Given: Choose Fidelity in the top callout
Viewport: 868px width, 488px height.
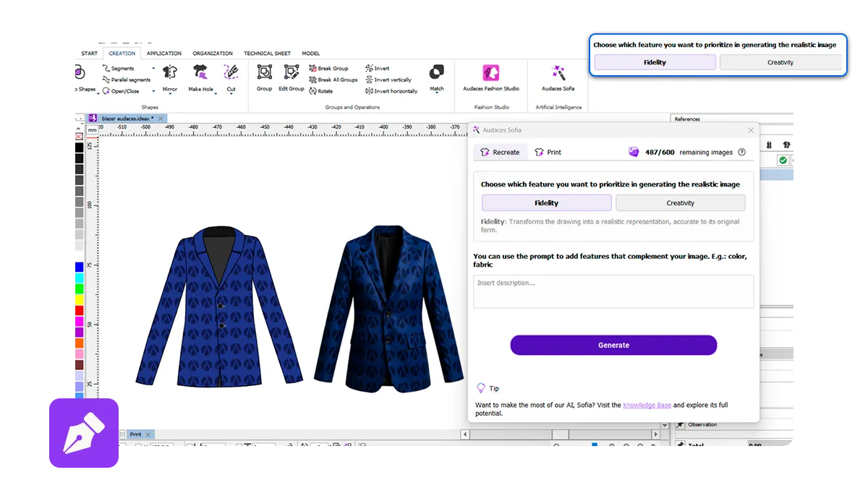Looking at the screenshot, I should tap(655, 62).
